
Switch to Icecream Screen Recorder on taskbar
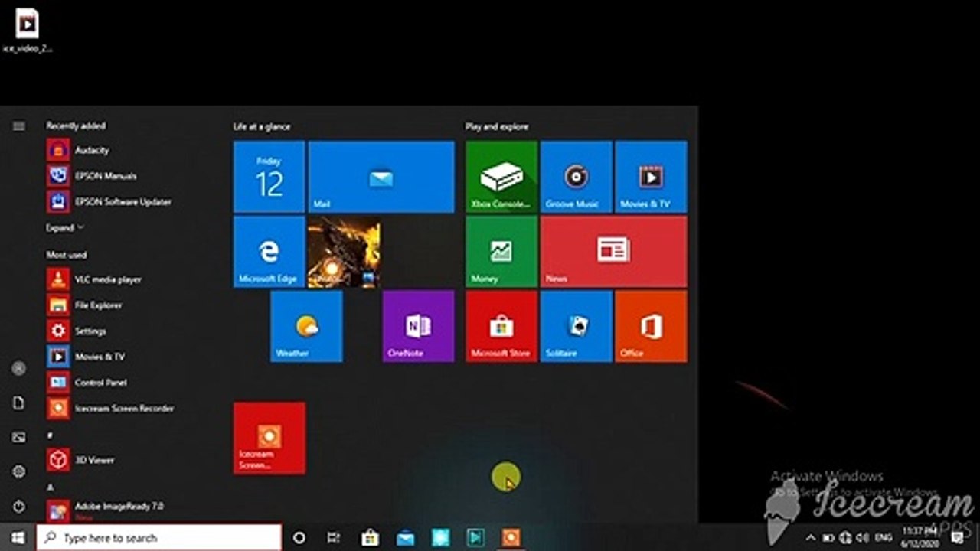click(511, 538)
